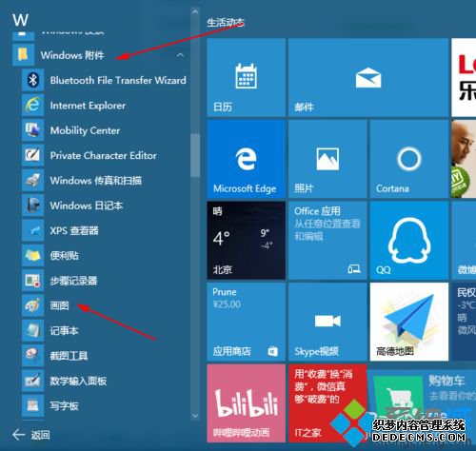Open the 邮件 mail tile
The width and height of the screenshot is (476, 451).
(368, 77)
